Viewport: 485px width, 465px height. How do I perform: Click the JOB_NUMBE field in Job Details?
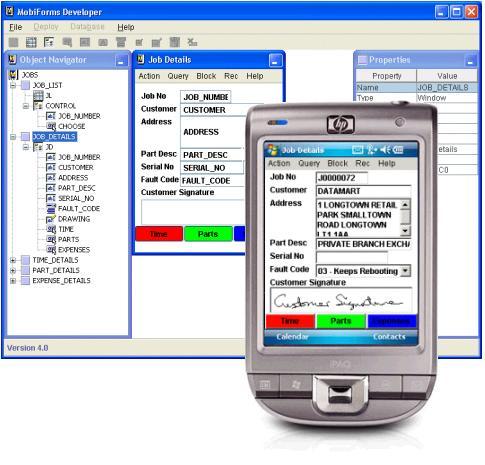click(x=205, y=97)
